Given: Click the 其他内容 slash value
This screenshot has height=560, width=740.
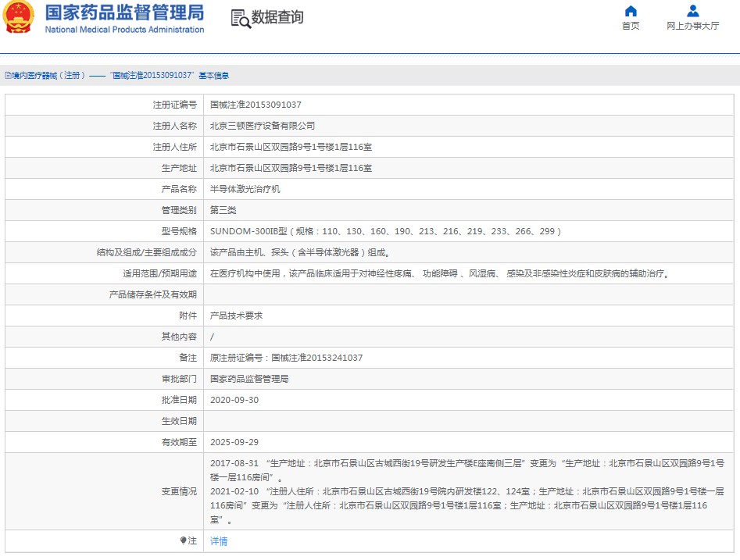Looking at the screenshot, I should [212, 337].
